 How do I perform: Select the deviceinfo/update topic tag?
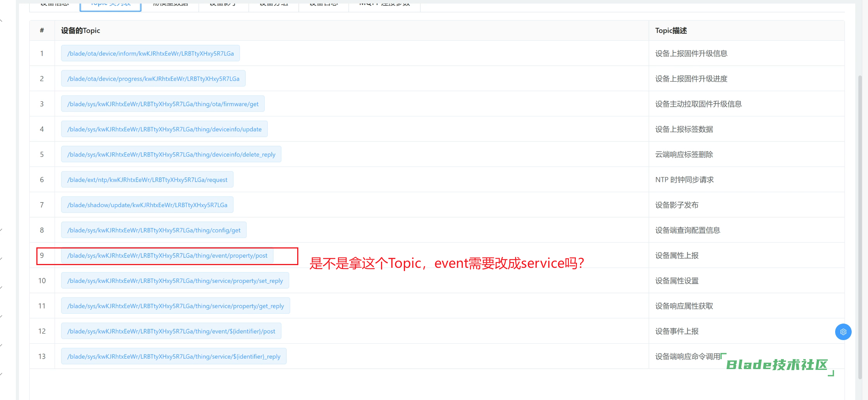point(164,129)
